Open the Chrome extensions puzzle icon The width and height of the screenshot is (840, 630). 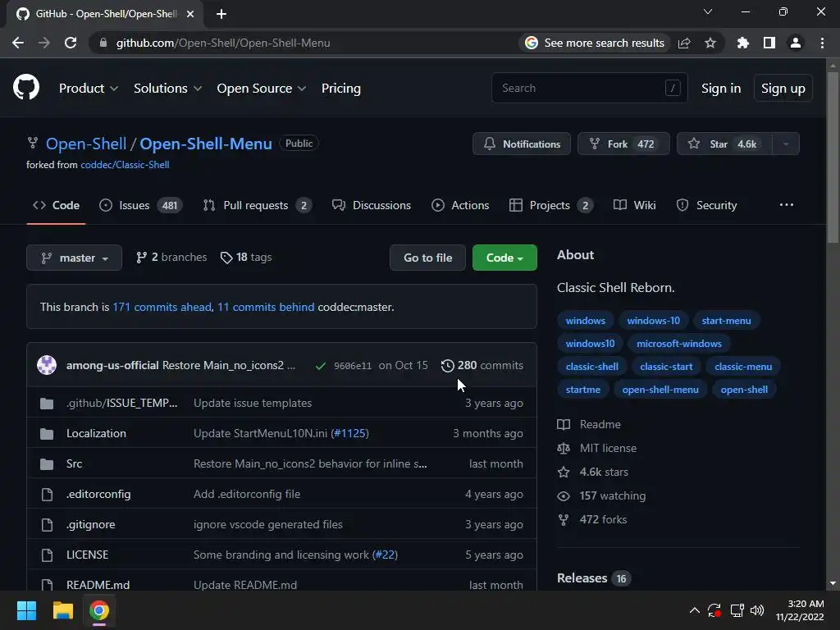(x=743, y=43)
